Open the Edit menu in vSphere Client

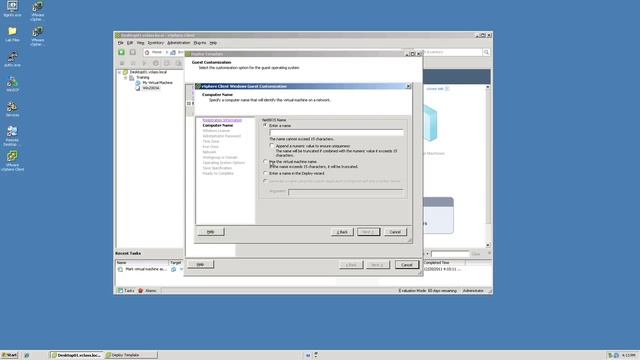click(130, 43)
